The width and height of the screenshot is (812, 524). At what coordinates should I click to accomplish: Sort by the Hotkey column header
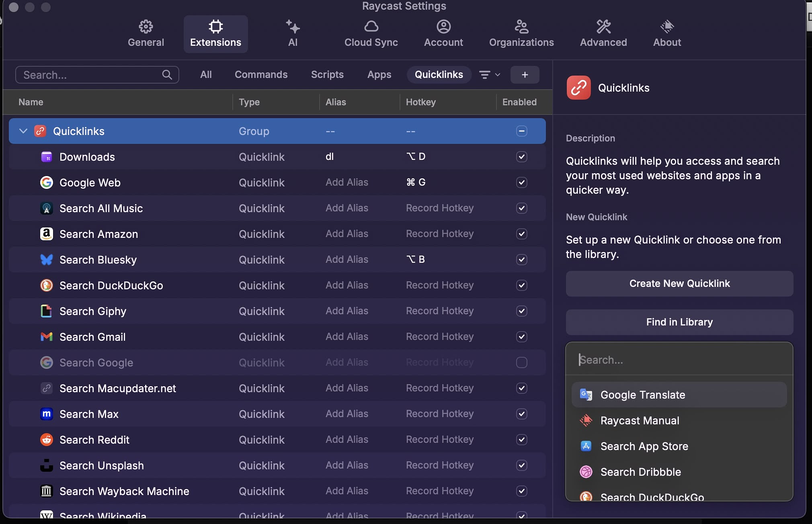click(421, 102)
